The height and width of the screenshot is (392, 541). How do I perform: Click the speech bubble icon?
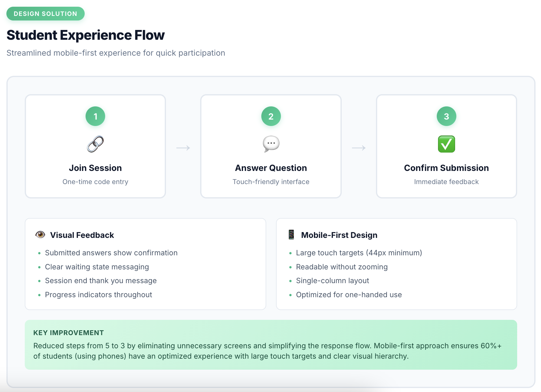click(271, 144)
